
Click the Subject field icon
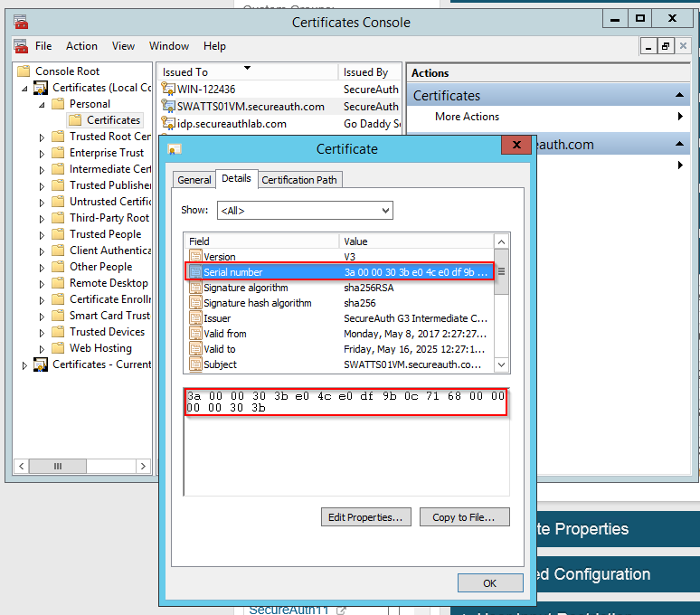point(195,364)
